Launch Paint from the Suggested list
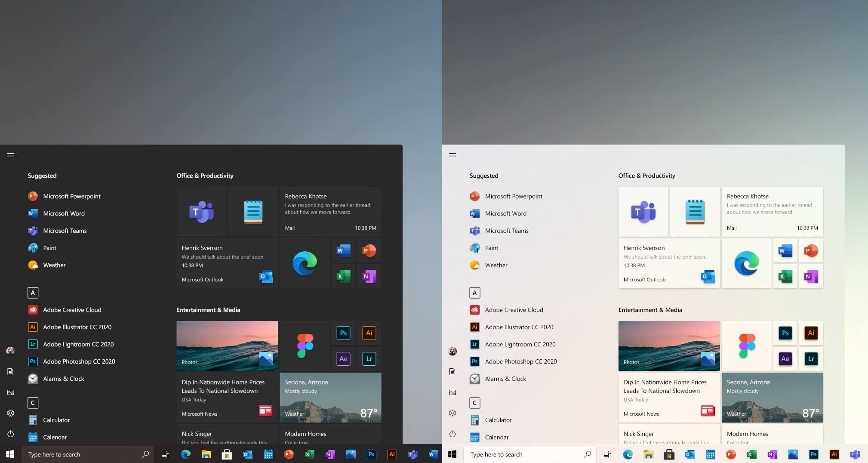The image size is (868, 463). coord(50,248)
